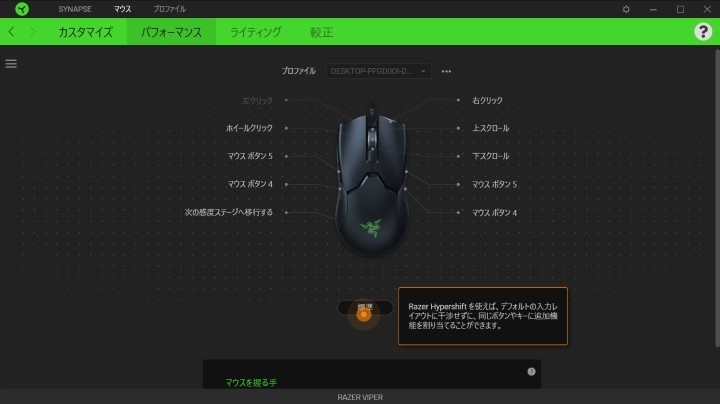Select the 次の感度ステージへ移行する assignment

(229, 212)
